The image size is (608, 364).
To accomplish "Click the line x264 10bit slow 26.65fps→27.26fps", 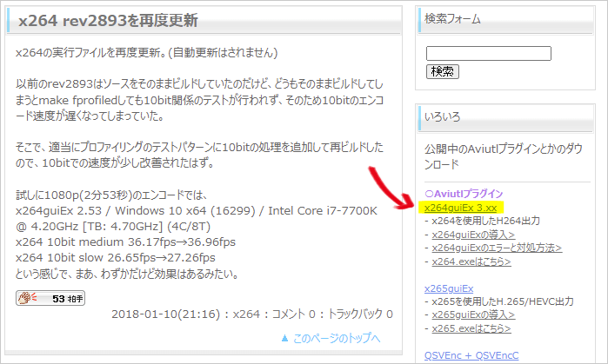I will pos(116,258).
